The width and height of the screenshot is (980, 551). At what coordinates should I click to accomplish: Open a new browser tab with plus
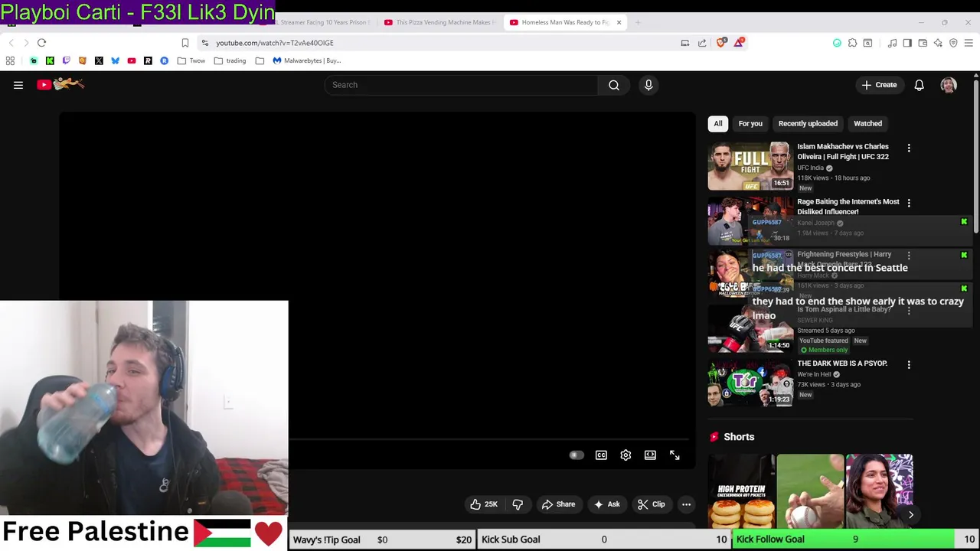click(x=639, y=22)
